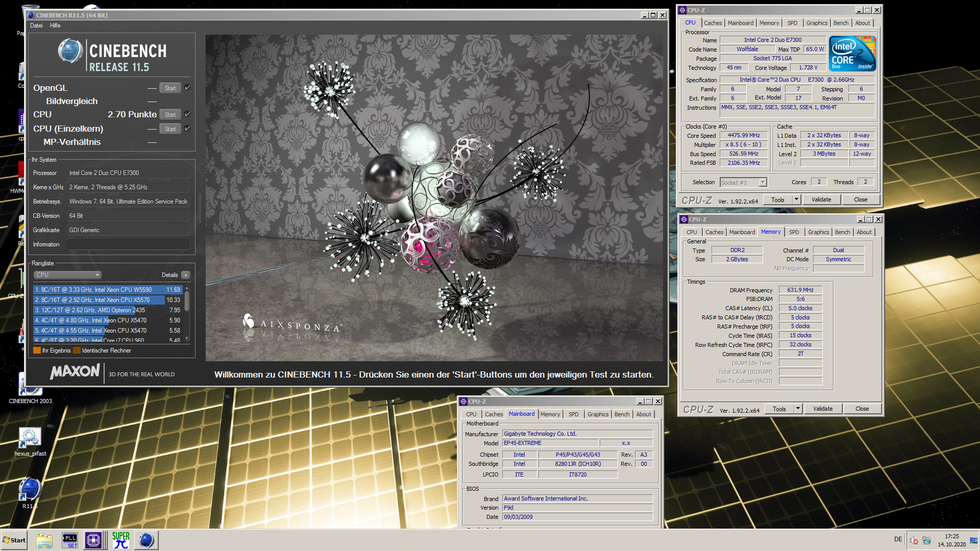Click the Cinebench sphere taskbar button
The width and height of the screenshot is (980, 551).
tap(146, 540)
